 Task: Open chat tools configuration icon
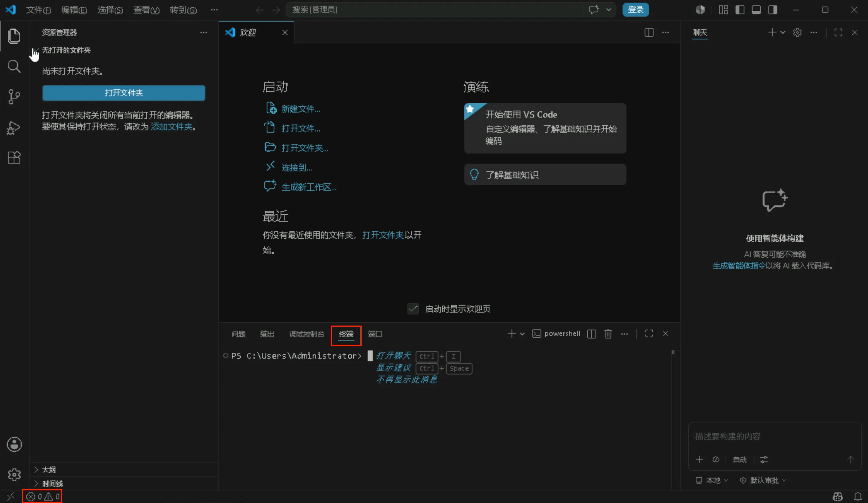pyautogui.click(x=764, y=459)
